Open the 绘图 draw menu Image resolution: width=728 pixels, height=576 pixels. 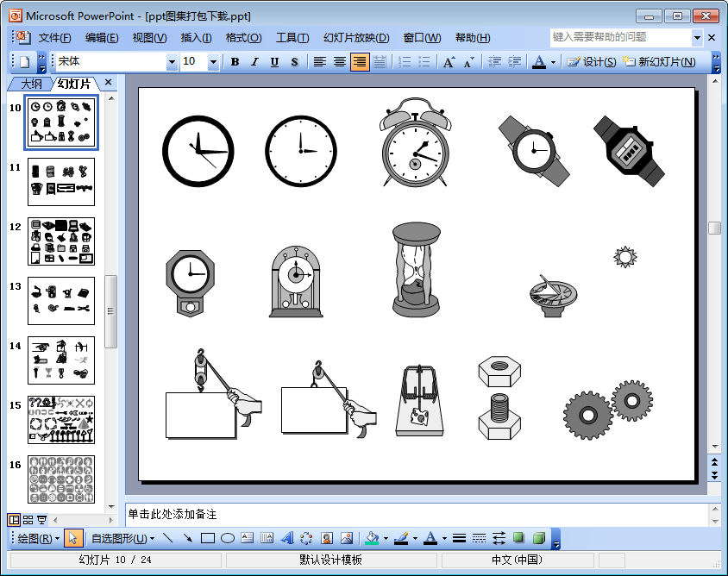(x=38, y=538)
